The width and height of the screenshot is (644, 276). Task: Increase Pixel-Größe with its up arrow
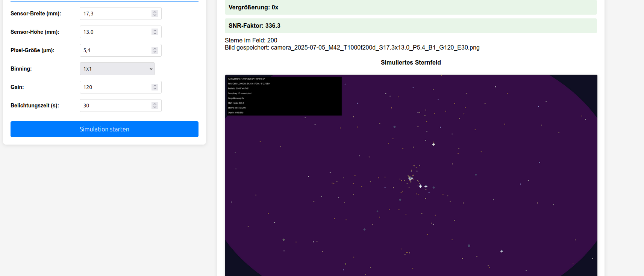click(x=155, y=49)
